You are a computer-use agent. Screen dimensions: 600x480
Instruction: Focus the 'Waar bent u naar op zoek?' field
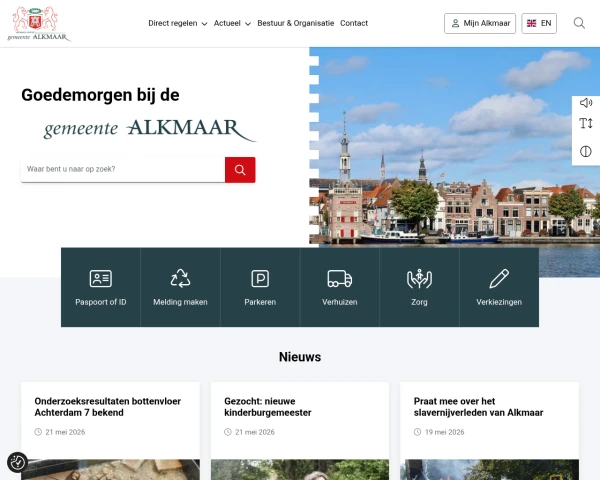pos(123,169)
